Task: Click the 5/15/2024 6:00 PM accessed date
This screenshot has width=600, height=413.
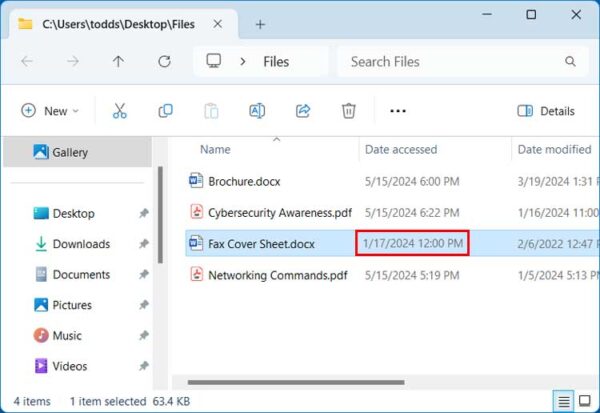Action: coord(412,181)
